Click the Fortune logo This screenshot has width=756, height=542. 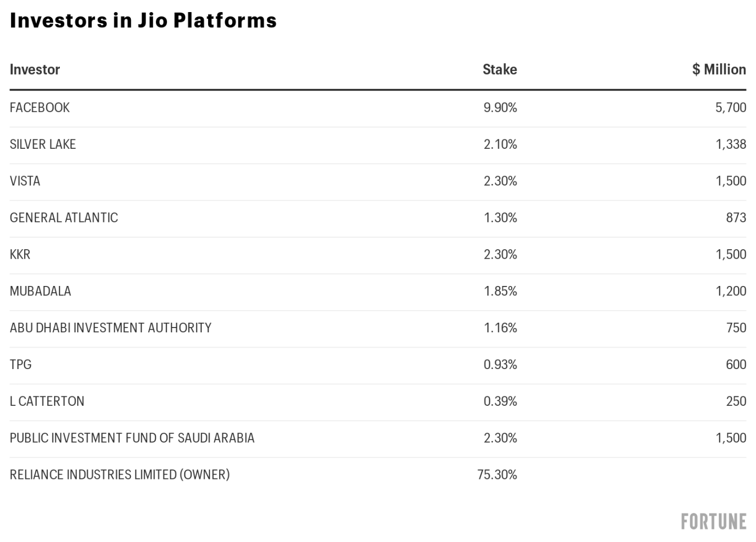713,521
